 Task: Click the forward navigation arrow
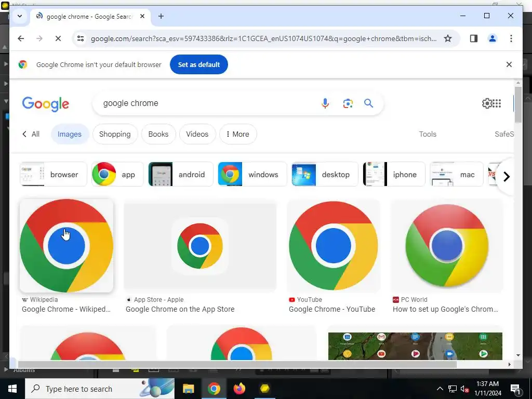[39, 38]
